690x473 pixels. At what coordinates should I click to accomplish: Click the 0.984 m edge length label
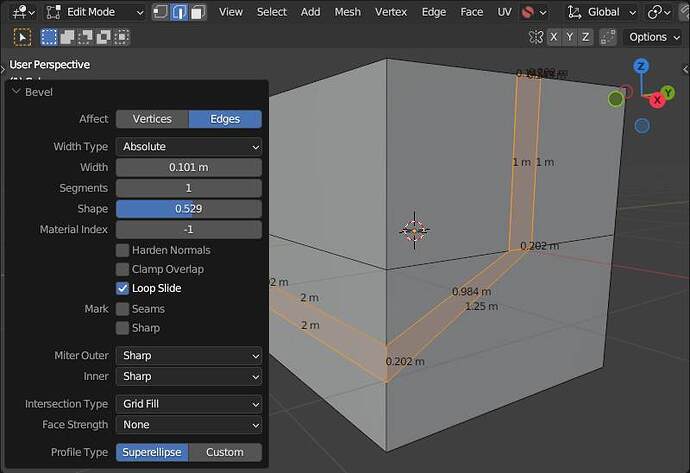click(471, 292)
